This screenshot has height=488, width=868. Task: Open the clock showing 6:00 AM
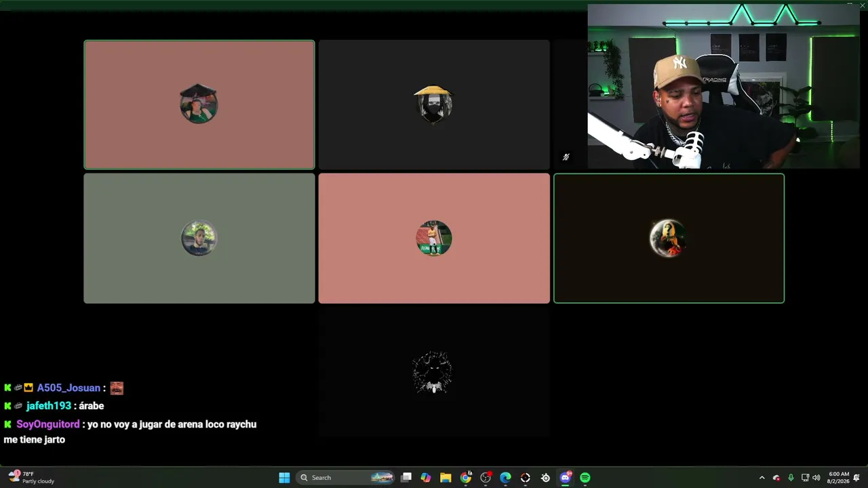point(839,478)
